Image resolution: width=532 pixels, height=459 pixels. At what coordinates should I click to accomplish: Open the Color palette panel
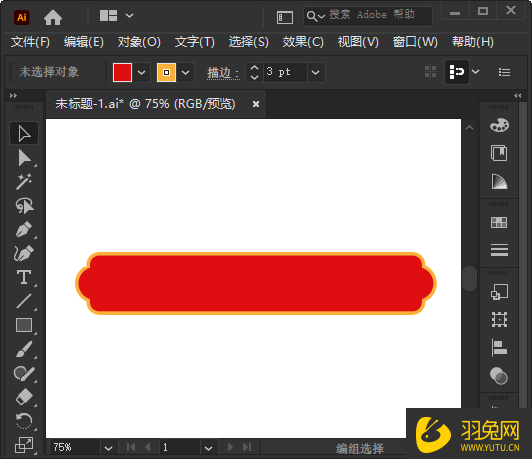(499, 126)
